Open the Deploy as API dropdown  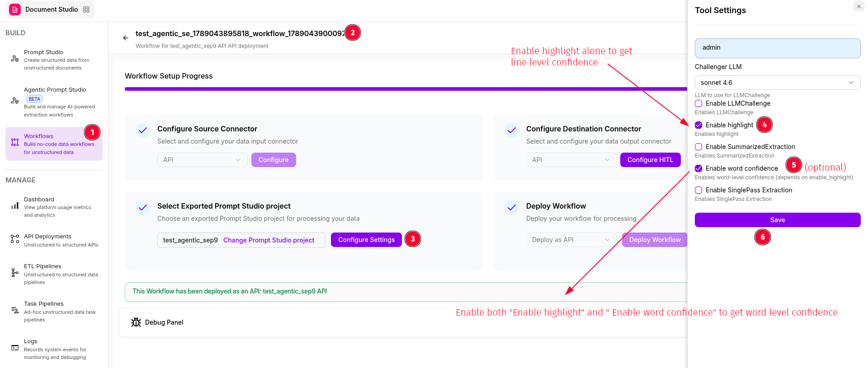pos(571,240)
